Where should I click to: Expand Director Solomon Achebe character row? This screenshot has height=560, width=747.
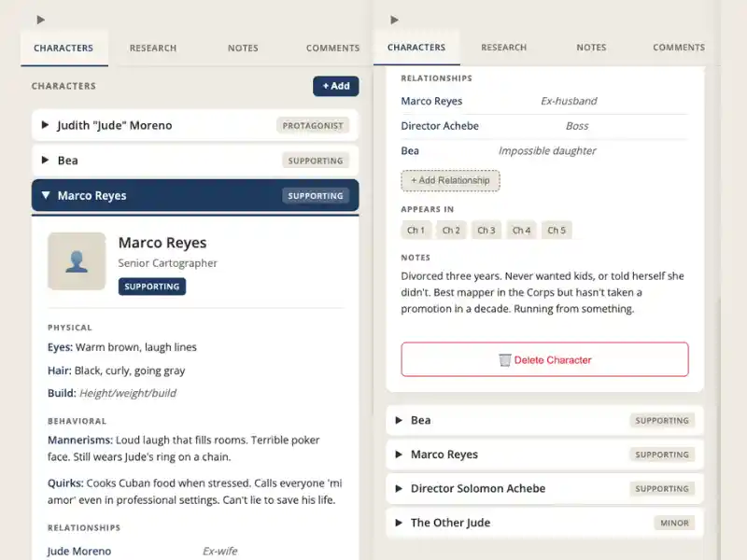pyautogui.click(x=543, y=488)
